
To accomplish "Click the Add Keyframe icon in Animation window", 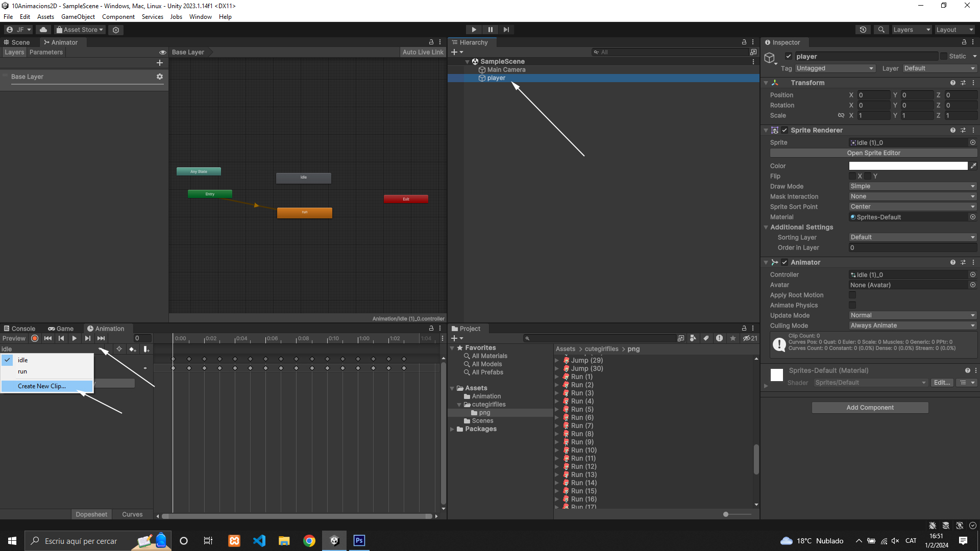I will (133, 349).
